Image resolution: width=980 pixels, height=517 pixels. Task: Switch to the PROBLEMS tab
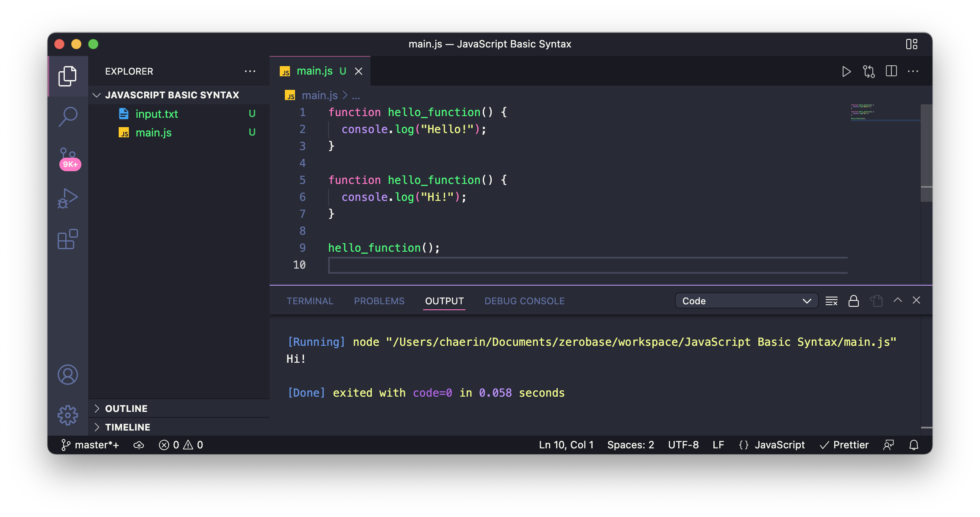pyautogui.click(x=379, y=301)
